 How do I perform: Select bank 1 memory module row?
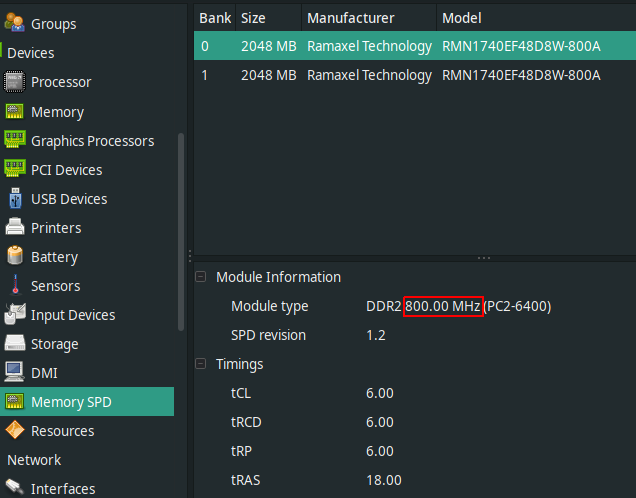[415, 75]
